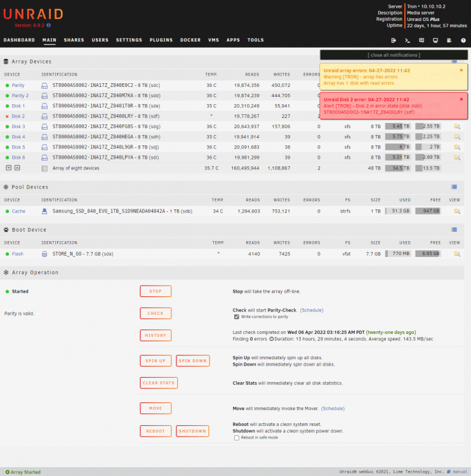Click the Disk 4 drive icon
Image resolution: width=471 pixels, height=476 pixels.
coord(44,137)
